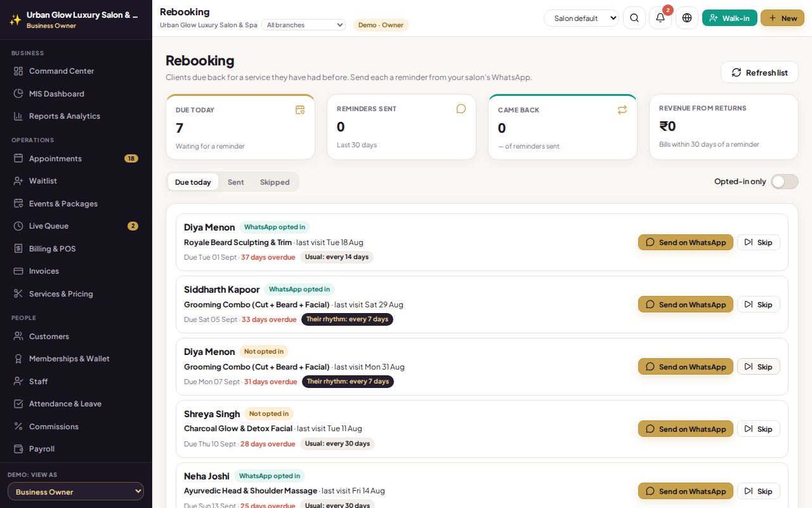
Task: Open Services & Pricing
Action: 76,293
